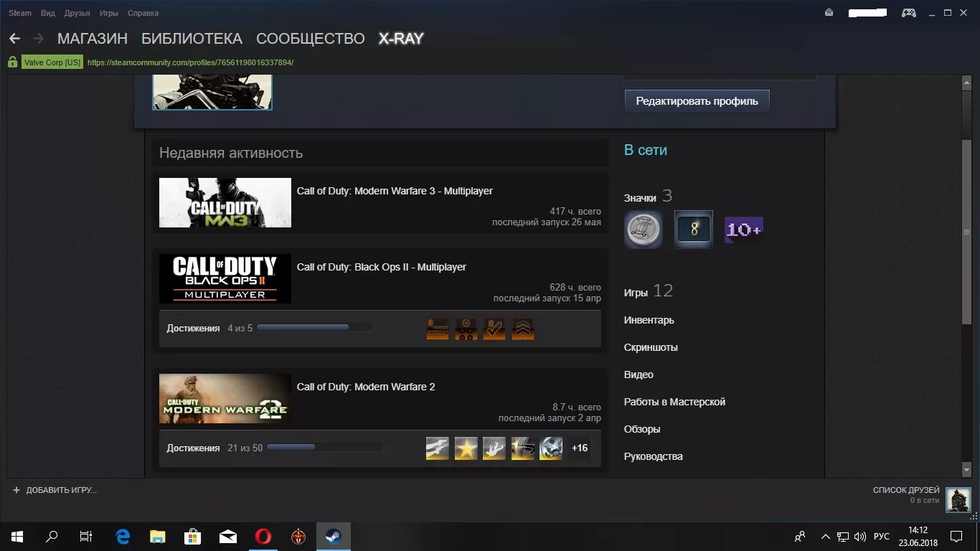Open Microsoft Edge from taskbar
This screenshot has height=551, width=980.
(x=123, y=537)
